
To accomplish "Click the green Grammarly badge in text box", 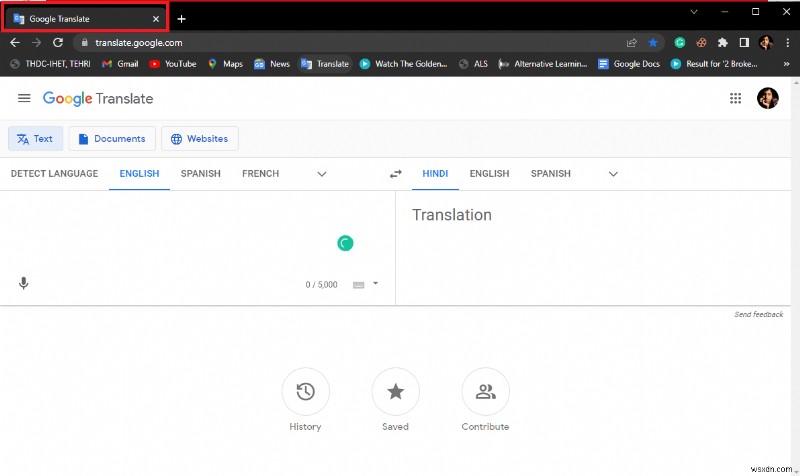I will (345, 243).
